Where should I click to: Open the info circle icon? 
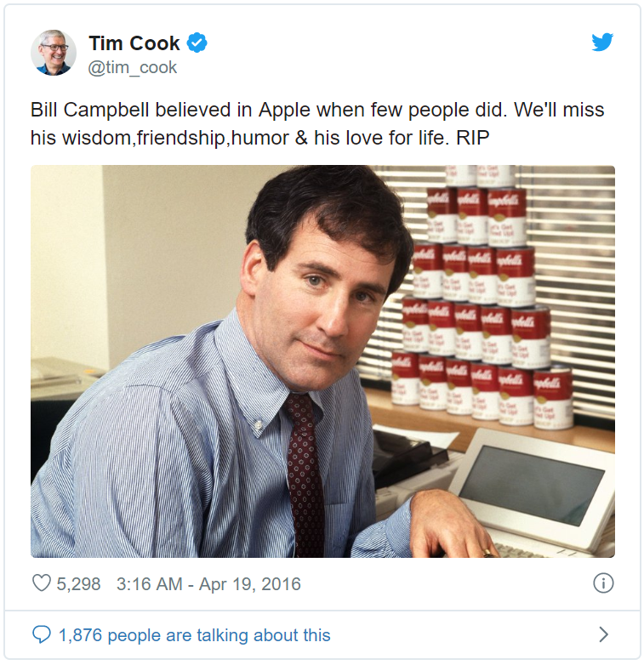pos(603,583)
